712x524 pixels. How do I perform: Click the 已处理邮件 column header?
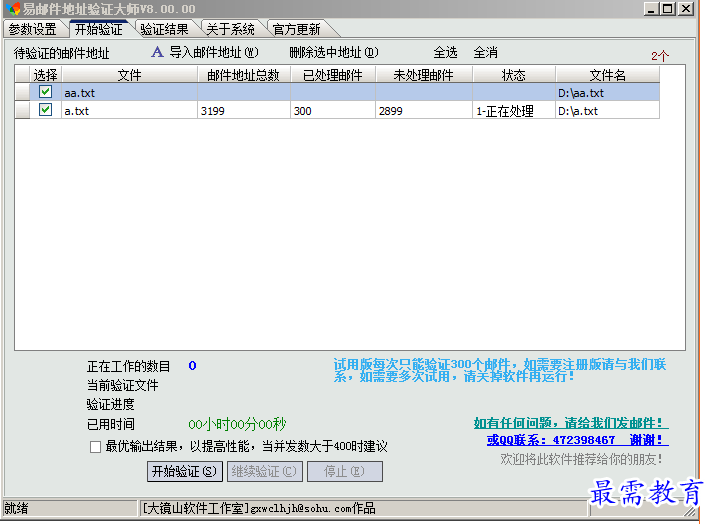pos(333,74)
